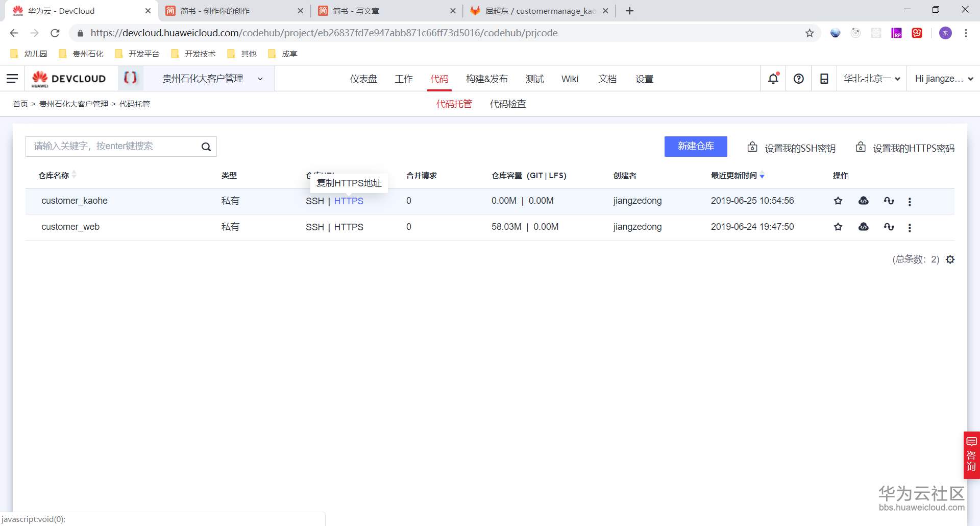Viewport: 980px width, 526px height.
Task: Open the Wiki menu
Action: (x=570, y=79)
